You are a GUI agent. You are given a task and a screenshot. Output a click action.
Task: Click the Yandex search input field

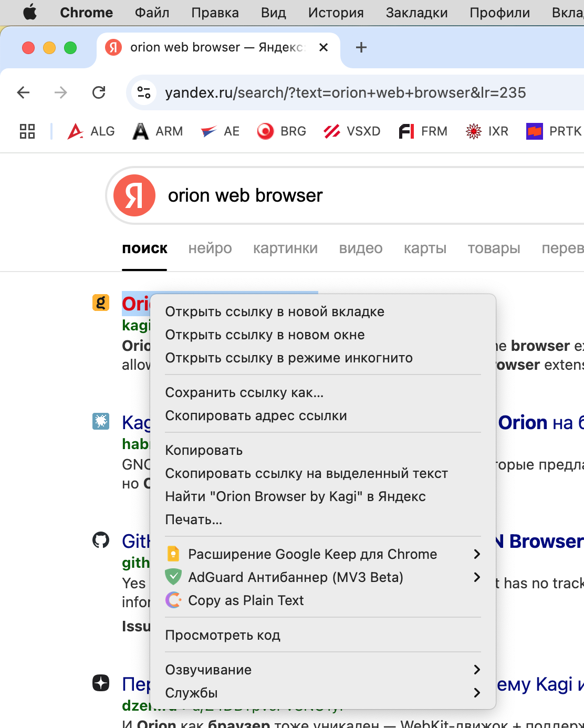pos(368,195)
